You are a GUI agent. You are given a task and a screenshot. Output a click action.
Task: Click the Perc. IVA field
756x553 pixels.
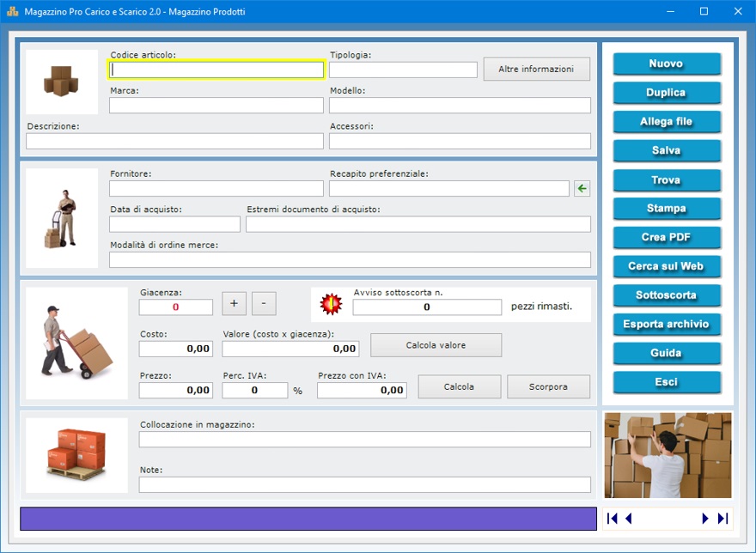coord(255,390)
